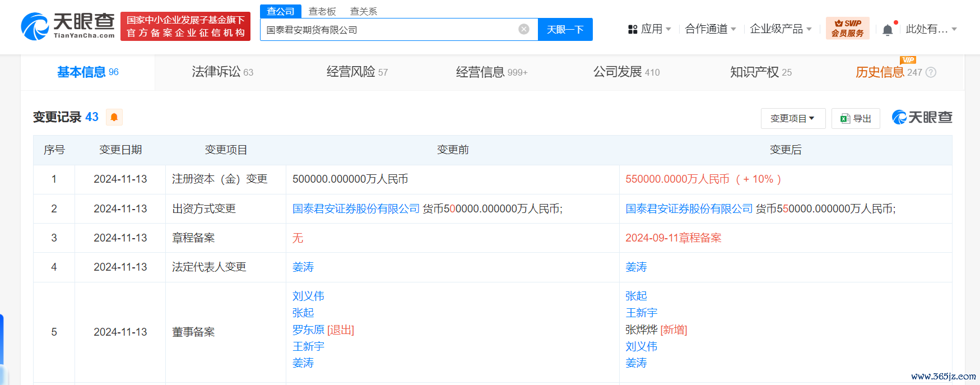980x385 pixels.
Task: Click the 天眼一下 search button
Action: point(565,29)
